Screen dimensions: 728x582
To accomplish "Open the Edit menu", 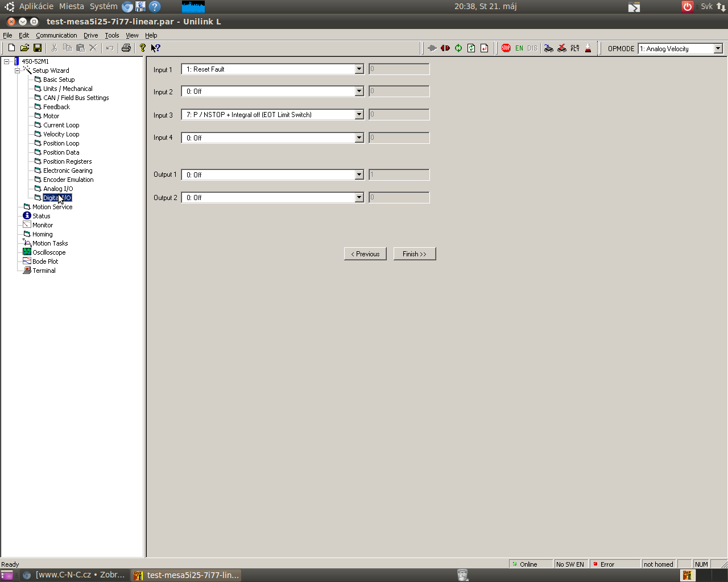I will point(24,35).
